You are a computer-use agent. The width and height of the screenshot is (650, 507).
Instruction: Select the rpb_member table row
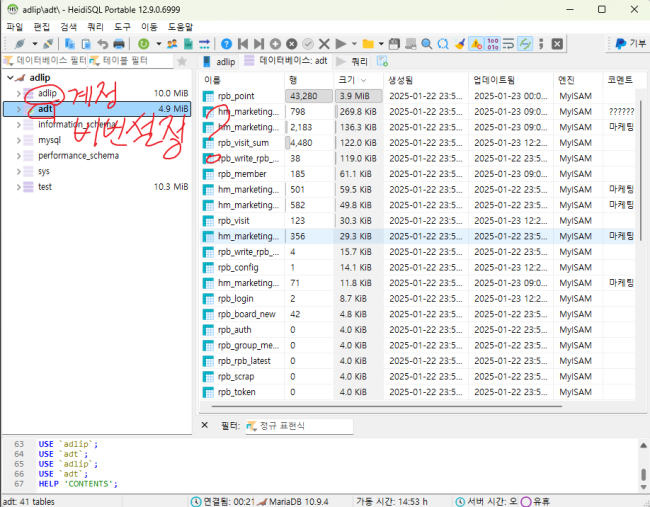[417, 174]
